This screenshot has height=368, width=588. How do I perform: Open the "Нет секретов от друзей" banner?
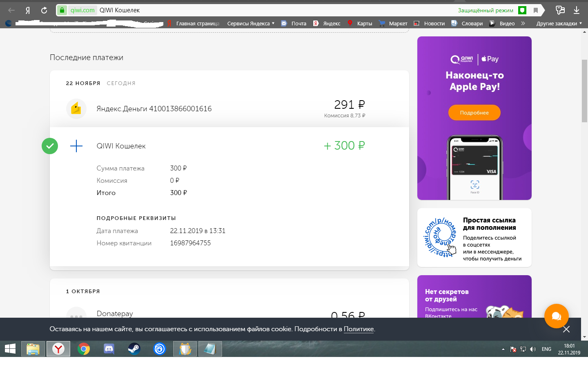(x=474, y=296)
